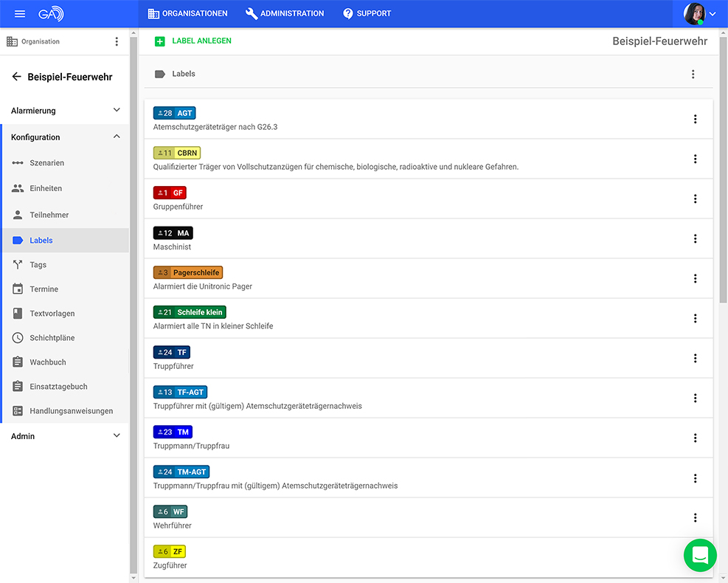The width and height of the screenshot is (728, 583).
Task: Select the red GF label badge
Action: (x=170, y=193)
